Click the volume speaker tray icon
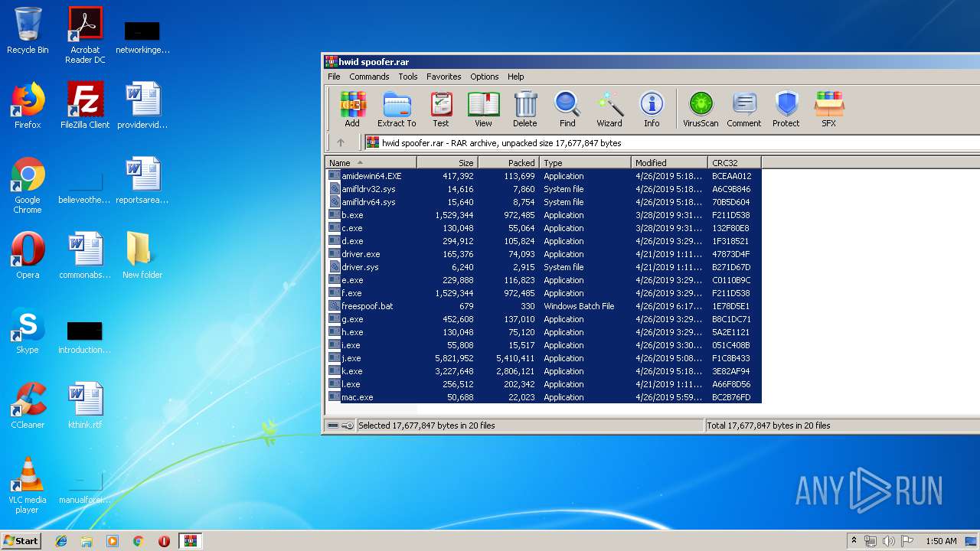The image size is (980, 551). click(888, 541)
